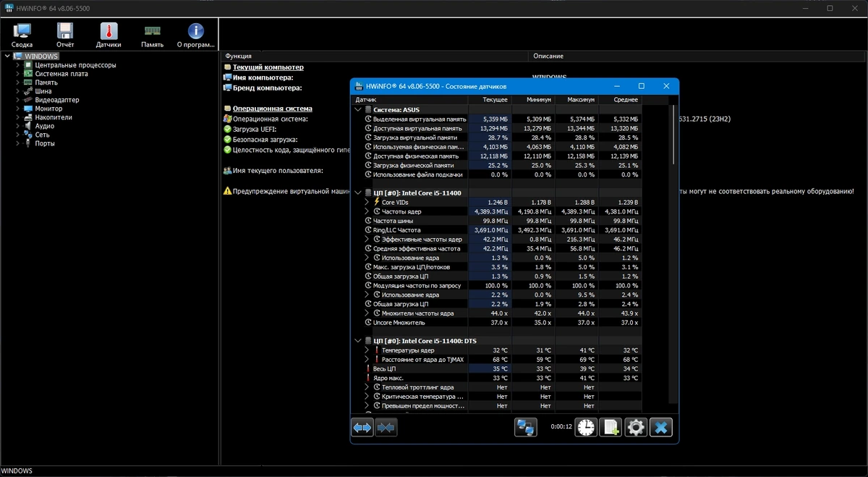
Task: Maximize the sensor status window
Action: [x=641, y=86]
